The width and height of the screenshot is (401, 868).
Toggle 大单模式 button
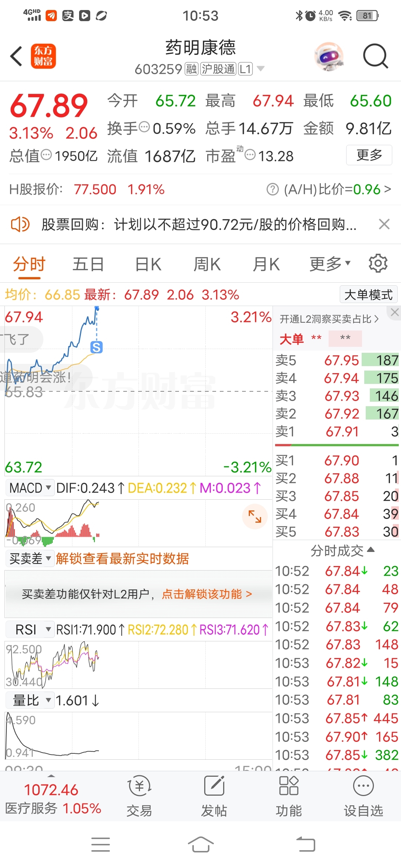(x=368, y=295)
